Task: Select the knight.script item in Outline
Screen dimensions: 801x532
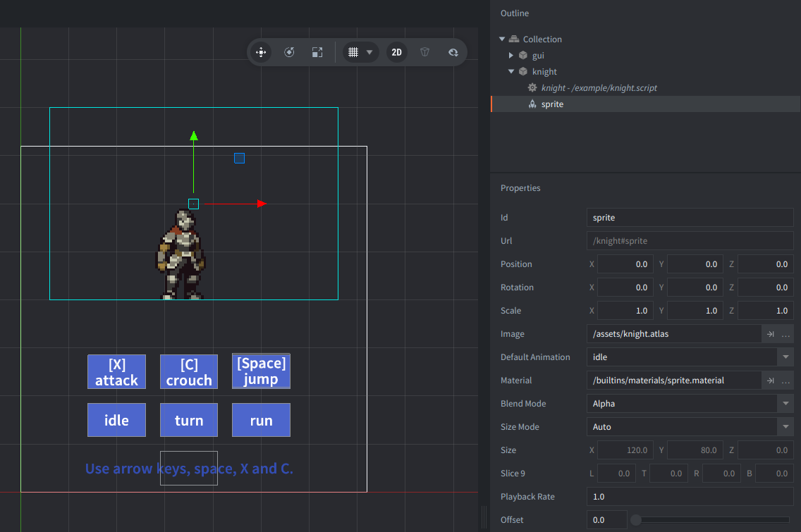Action: (x=599, y=88)
